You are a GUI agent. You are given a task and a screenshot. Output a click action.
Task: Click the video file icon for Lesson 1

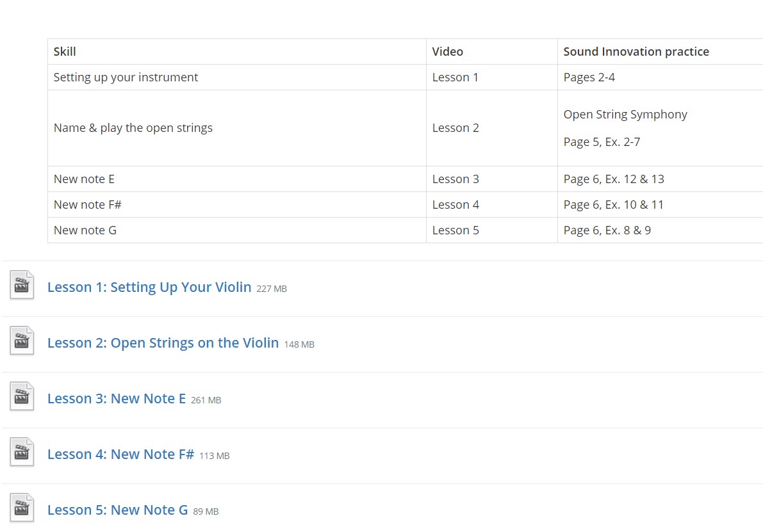click(x=22, y=284)
